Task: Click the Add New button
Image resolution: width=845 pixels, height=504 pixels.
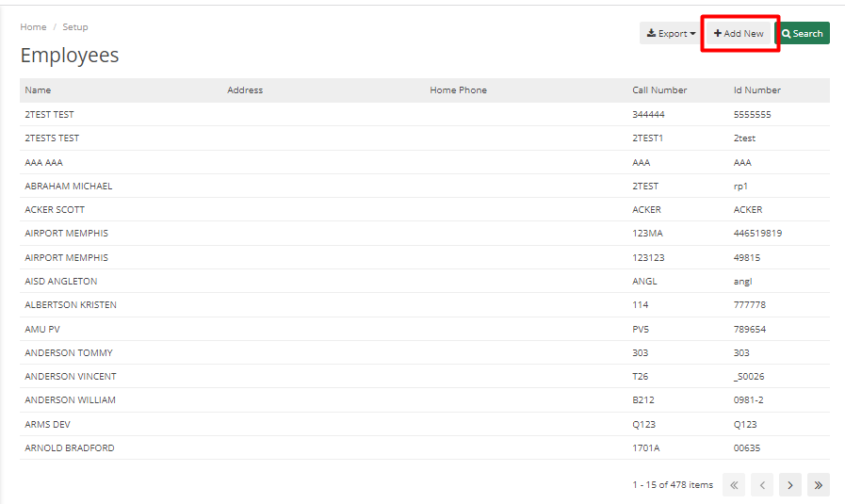Action: click(x=739, y=33)
